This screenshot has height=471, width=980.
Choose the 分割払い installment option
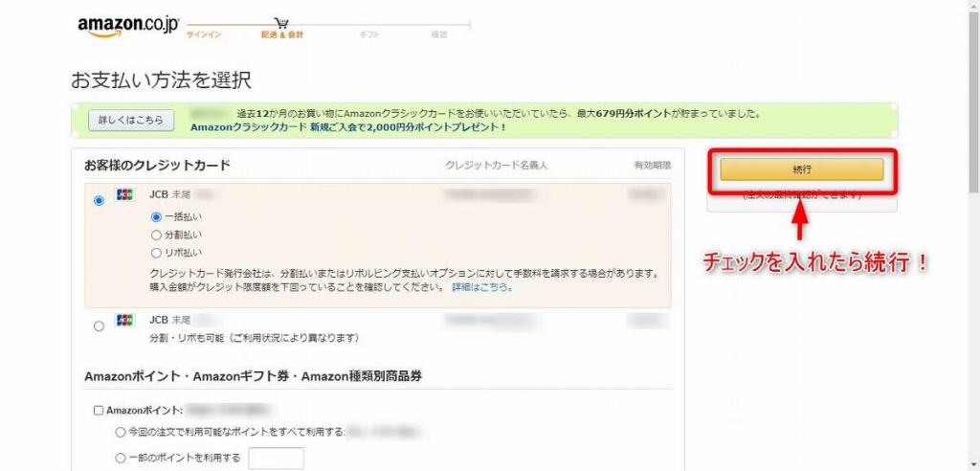[157, 235]
